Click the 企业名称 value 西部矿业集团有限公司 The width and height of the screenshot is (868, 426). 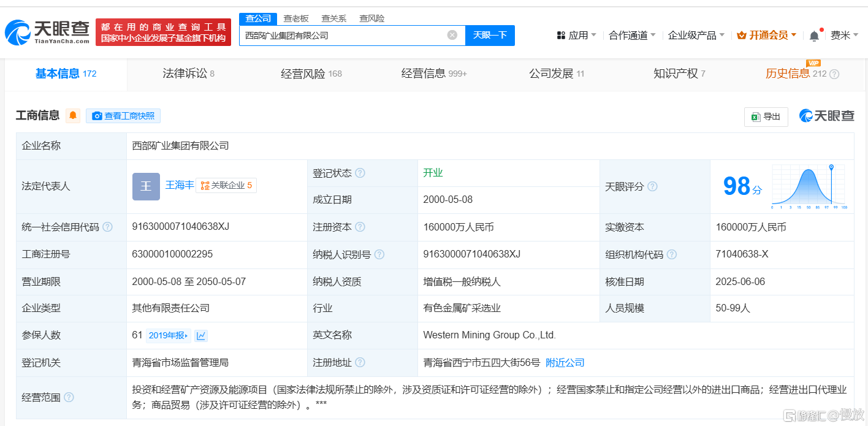180,146
